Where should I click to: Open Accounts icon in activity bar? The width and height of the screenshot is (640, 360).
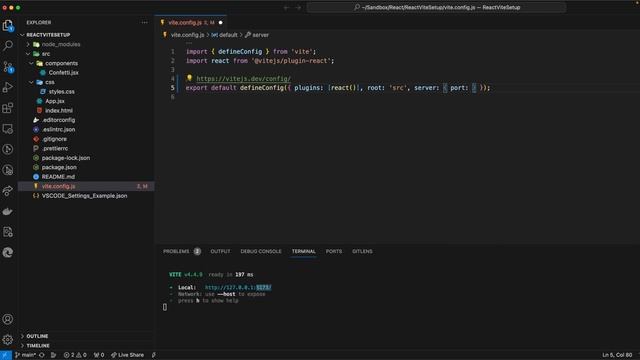pos(8,319)
